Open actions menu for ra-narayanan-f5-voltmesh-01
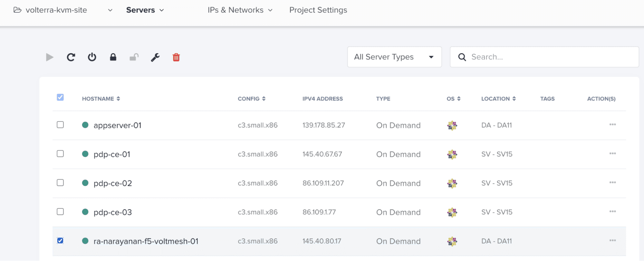 [613, 241]
